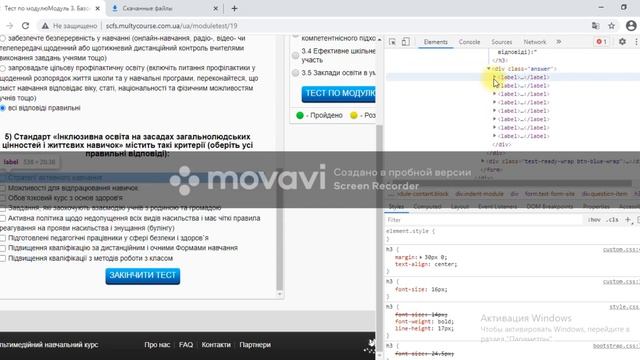640x360 pixels.
Task: Show more DevTools tabs via the chevron
Action: (x=559, y=42)
